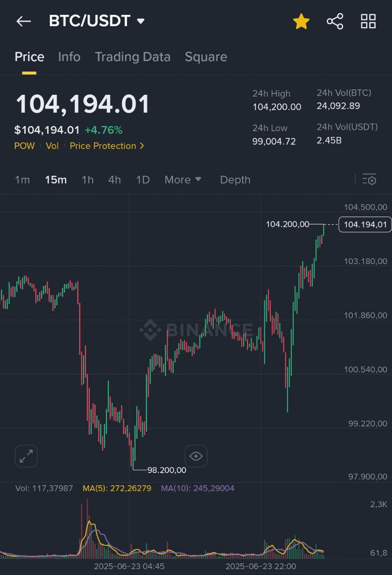Image resolution: width=392 pixels, height=575 pixels.
Task: Toggle chart visibility eye icon
Action: 196,456
